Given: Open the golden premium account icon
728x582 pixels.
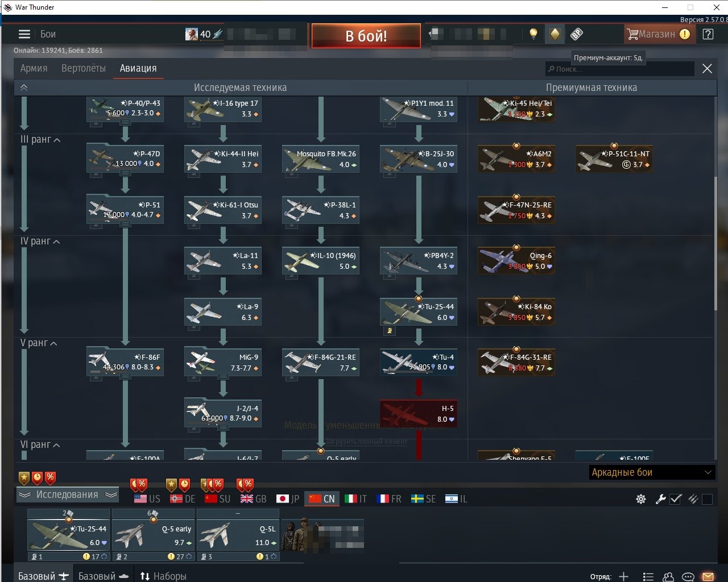Looking at the screenshot, I should [x=555, y=34].
